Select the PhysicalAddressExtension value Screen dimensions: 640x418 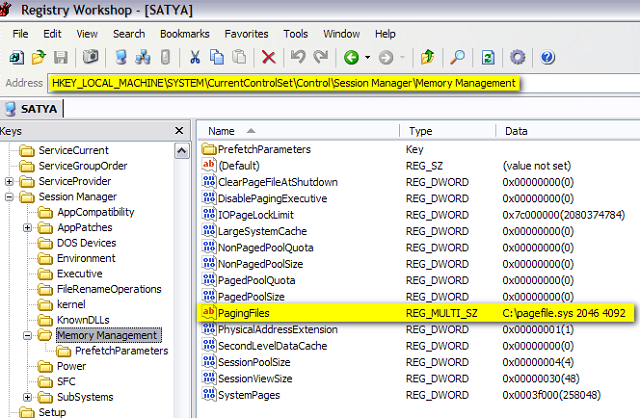coord(278,329)
